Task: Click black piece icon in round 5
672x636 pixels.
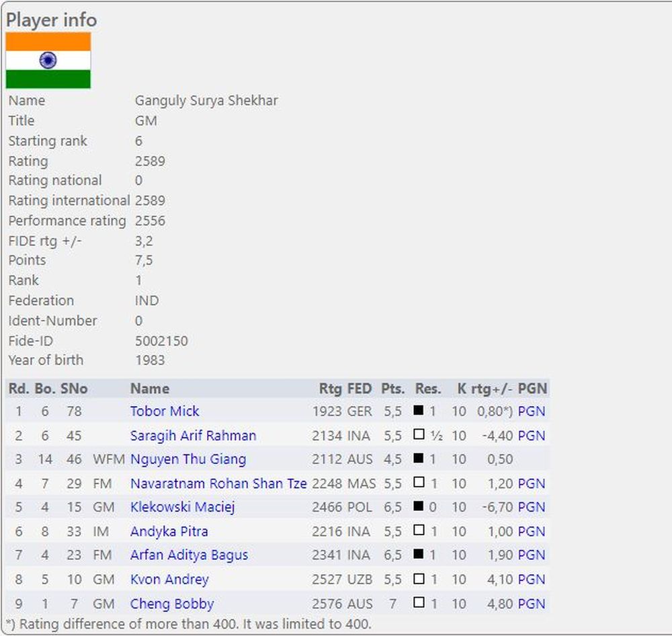Action: pos(419,506)
